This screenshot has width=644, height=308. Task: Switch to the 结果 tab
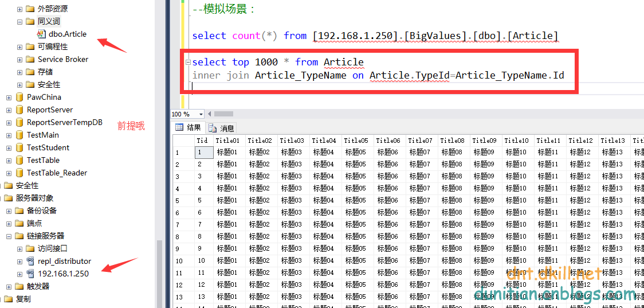click(188, 127)
